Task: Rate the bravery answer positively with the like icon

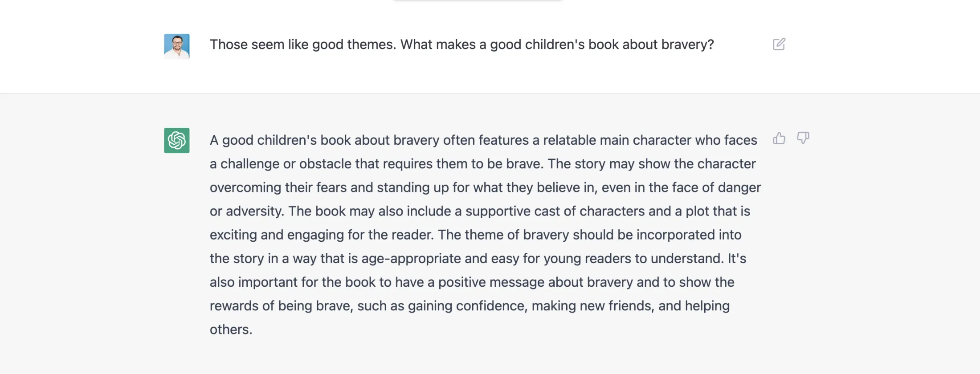Action: pyautogui.click(x=780, y=138)
